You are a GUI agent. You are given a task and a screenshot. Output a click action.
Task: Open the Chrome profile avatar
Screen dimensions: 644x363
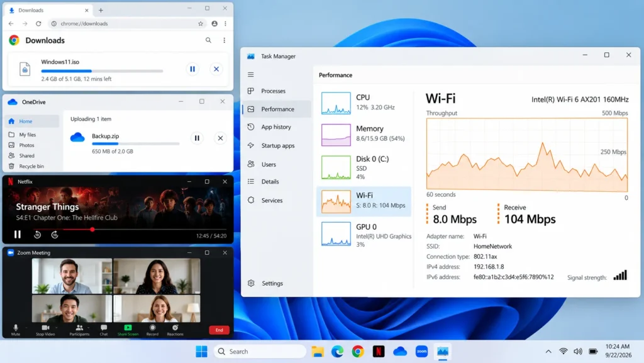pyautogui.click(x=214, y=24)
